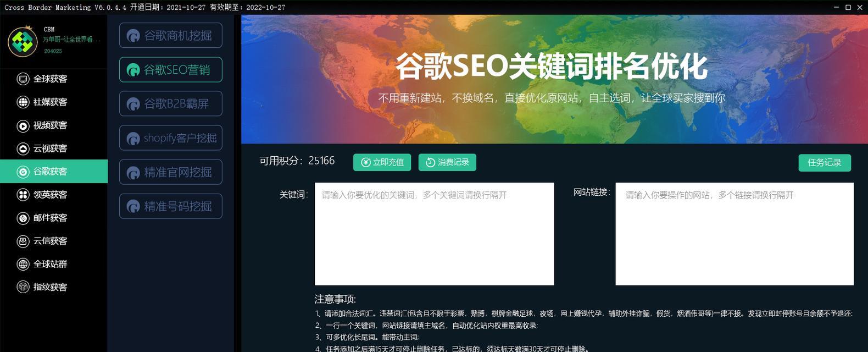
Task: Click the user ID 204025 text
Action: click(53, 51)
